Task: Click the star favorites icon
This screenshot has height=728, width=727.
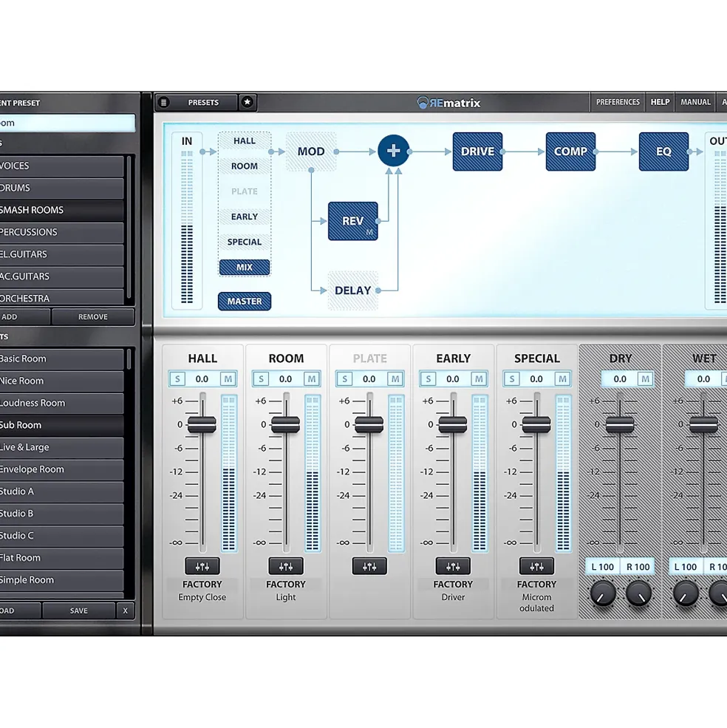Action: (248, 102)
